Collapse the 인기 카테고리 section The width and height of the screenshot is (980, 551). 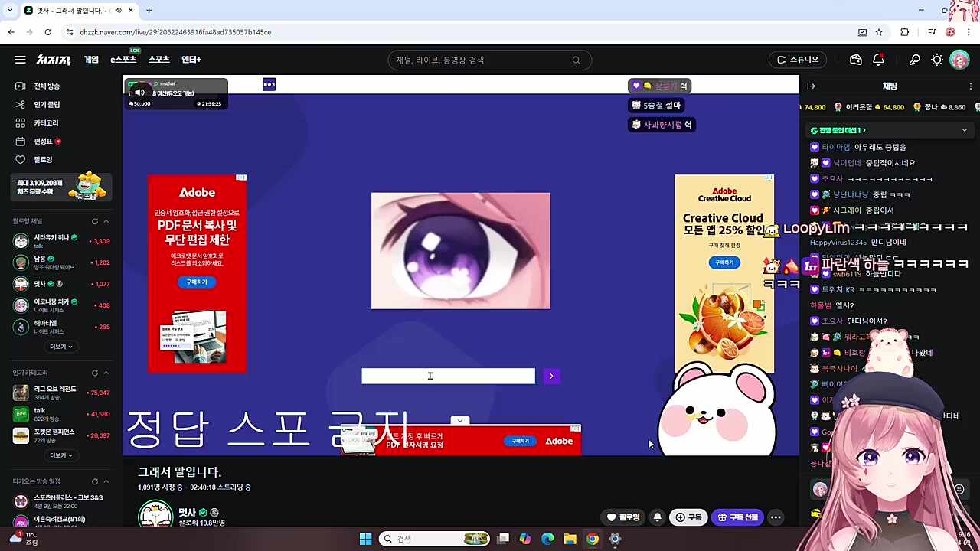point(106,373)
